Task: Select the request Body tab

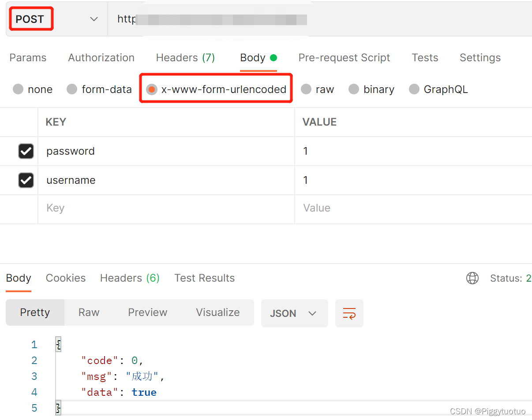Action: pyautogui.click(x=258, y=58)
